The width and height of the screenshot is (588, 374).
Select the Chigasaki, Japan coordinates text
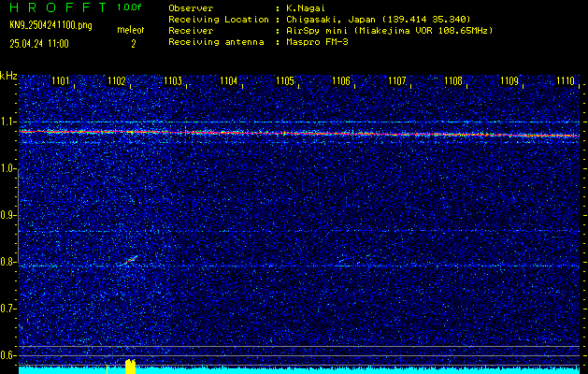pyautogui.click(x=379, y=19)
